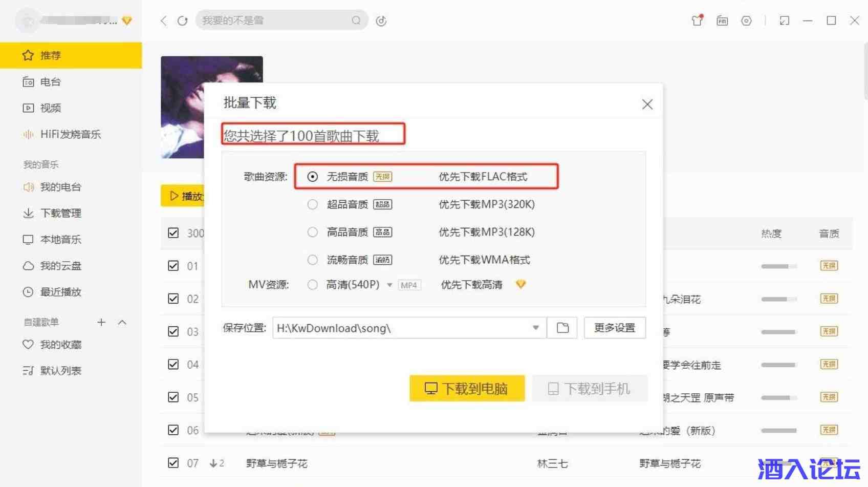Click the 无损 badge on song row 04
The image size is (868, 487).
click(829, 364)
